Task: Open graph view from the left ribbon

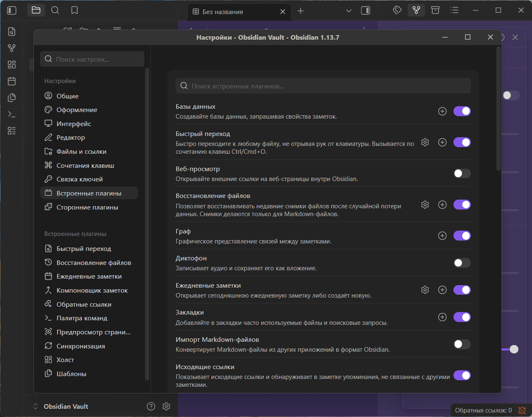Action: coord(12,48)
